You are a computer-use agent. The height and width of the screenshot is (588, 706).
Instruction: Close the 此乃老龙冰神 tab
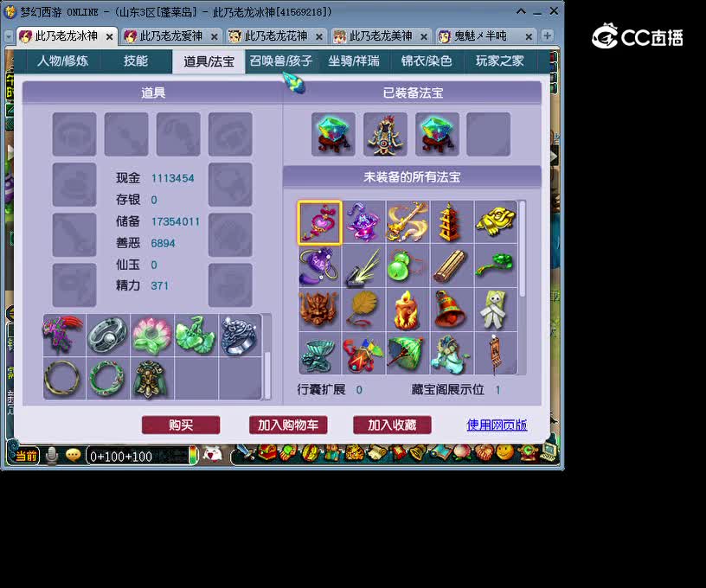click(x=109, y=37)
